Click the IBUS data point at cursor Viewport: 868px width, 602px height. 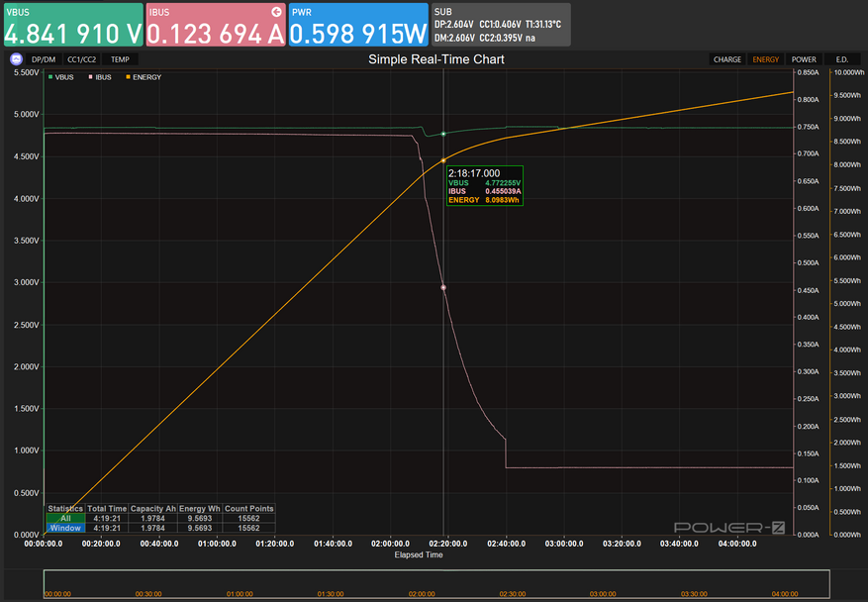click(x=443, y=287)
